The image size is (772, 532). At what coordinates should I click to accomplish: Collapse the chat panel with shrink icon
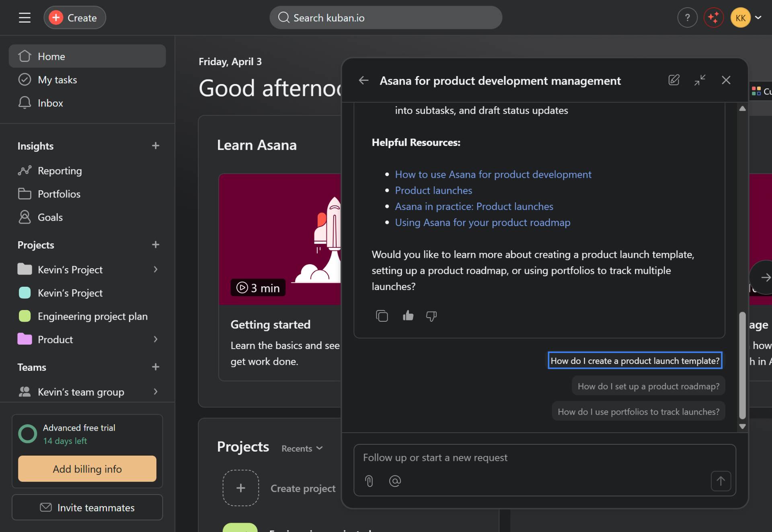(x=700, y=80)
